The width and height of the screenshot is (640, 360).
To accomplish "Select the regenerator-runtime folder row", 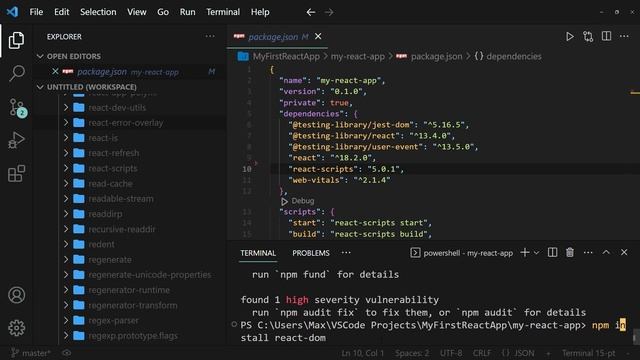I will [x=130, y=290].
